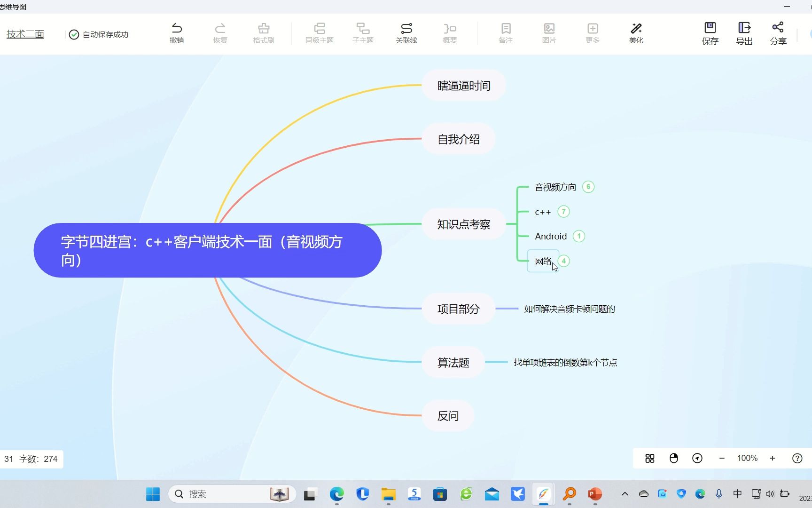The image size is (812, 508).
Task: Open the orange magnifier app on taskbar
Action: 570,494
